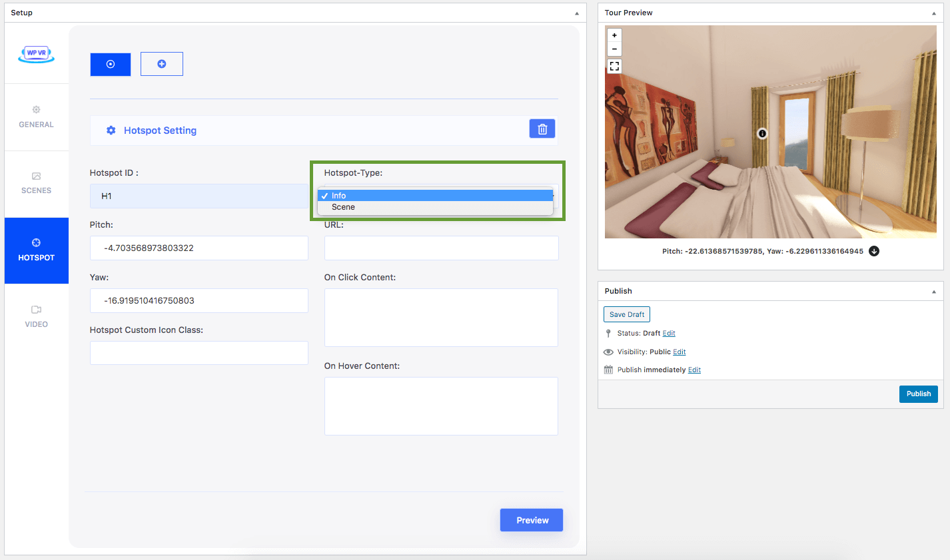950x560 pixels.
Task: Click the pin icon beside Status
Action: point(608,334)
